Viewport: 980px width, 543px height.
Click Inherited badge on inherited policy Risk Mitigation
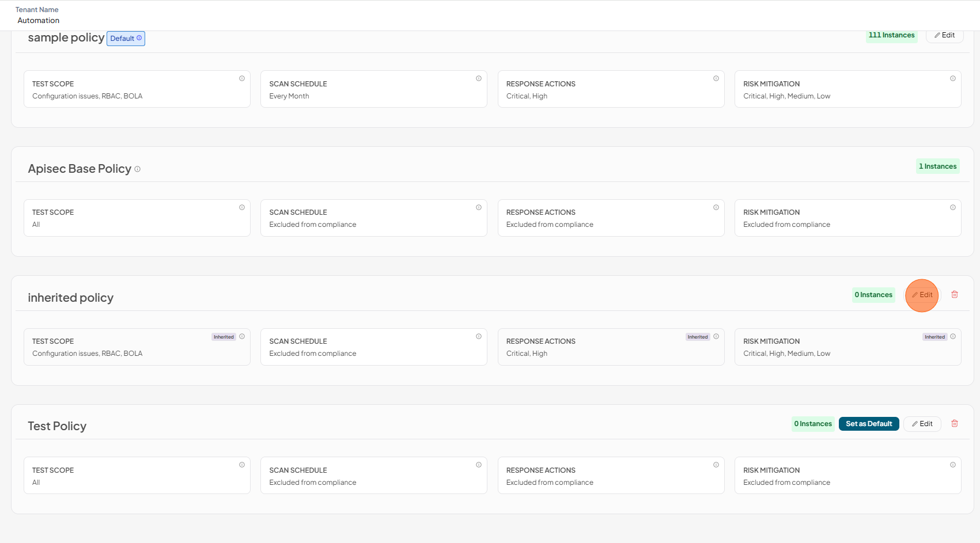[934, 337]
